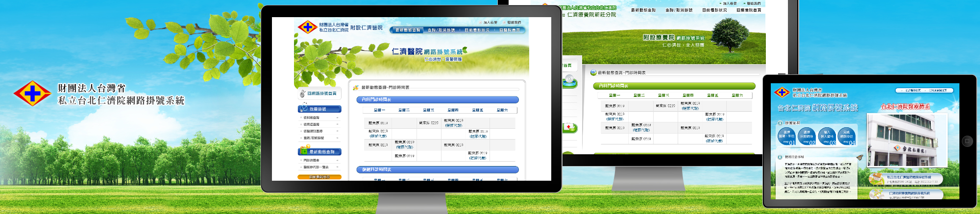Go to 回醫院首頁 tab on left monitor site
The height and width of the screenshot is (214, 980).
tap(510, 30)
